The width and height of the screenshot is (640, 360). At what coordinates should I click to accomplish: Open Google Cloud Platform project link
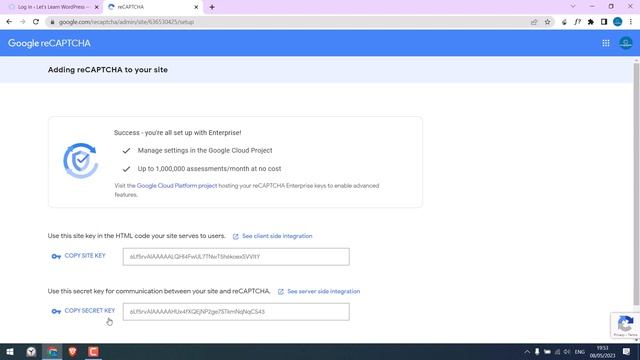(177, 186)
